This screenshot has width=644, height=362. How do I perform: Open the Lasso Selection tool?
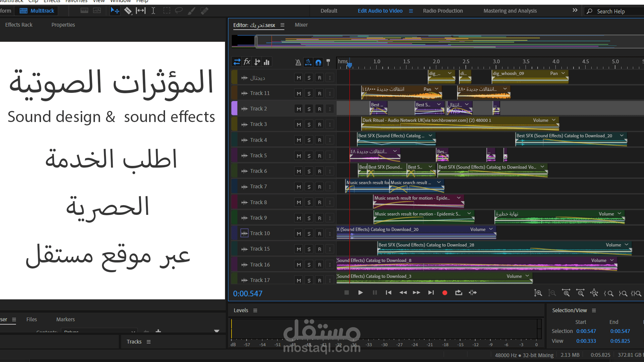tap(179, 11)
